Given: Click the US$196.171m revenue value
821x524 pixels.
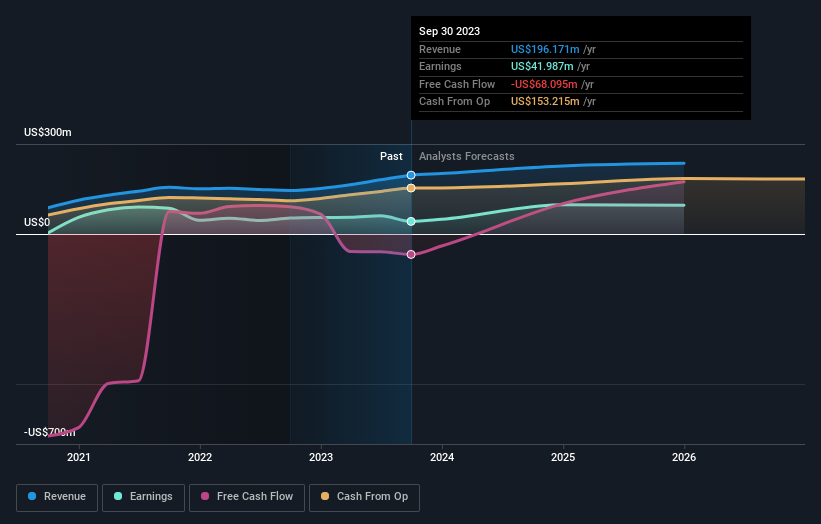Looking at the screenshot, I should [545, 49].
